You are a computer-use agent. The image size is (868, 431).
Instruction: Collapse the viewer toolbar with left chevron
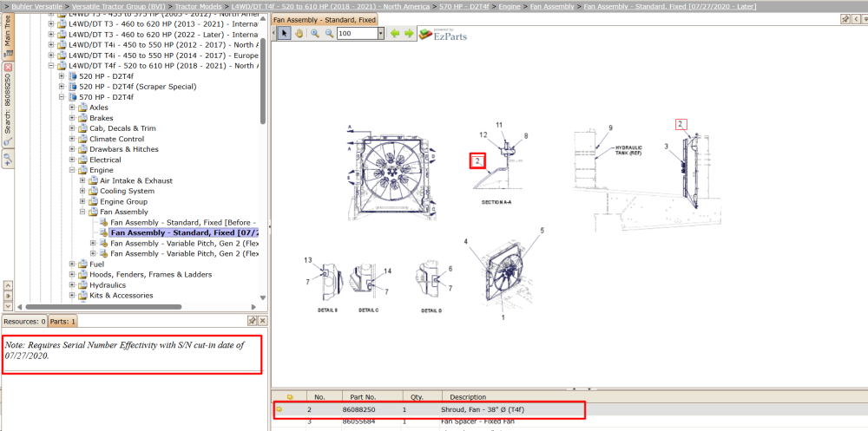pyautogui.click(x=273, y=33)
